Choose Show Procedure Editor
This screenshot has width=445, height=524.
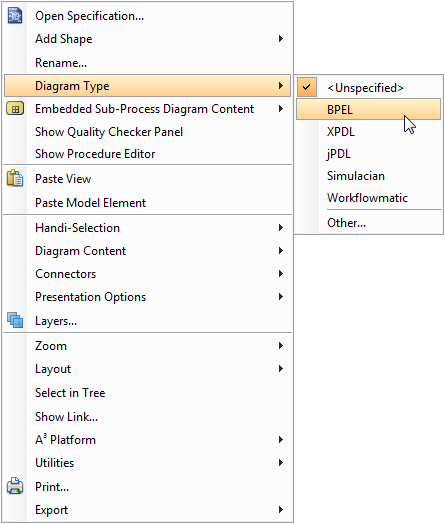coord(148,154)
